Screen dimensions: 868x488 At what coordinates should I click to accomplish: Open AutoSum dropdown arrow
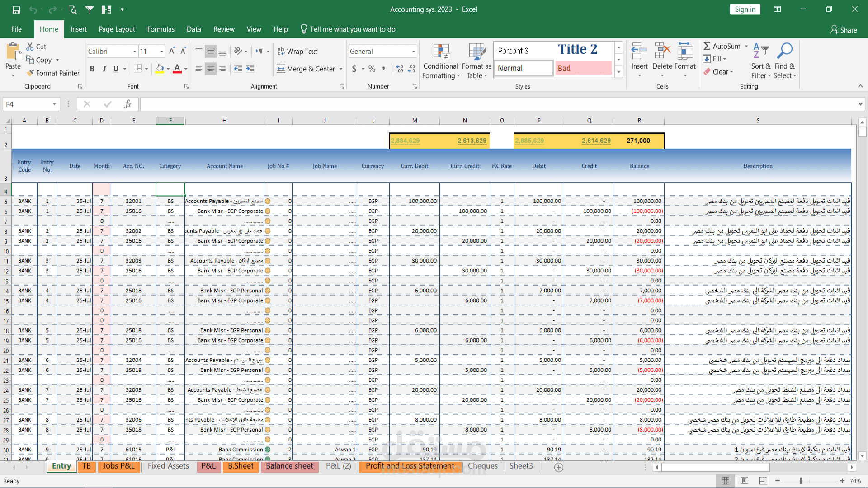coord(746,46)
